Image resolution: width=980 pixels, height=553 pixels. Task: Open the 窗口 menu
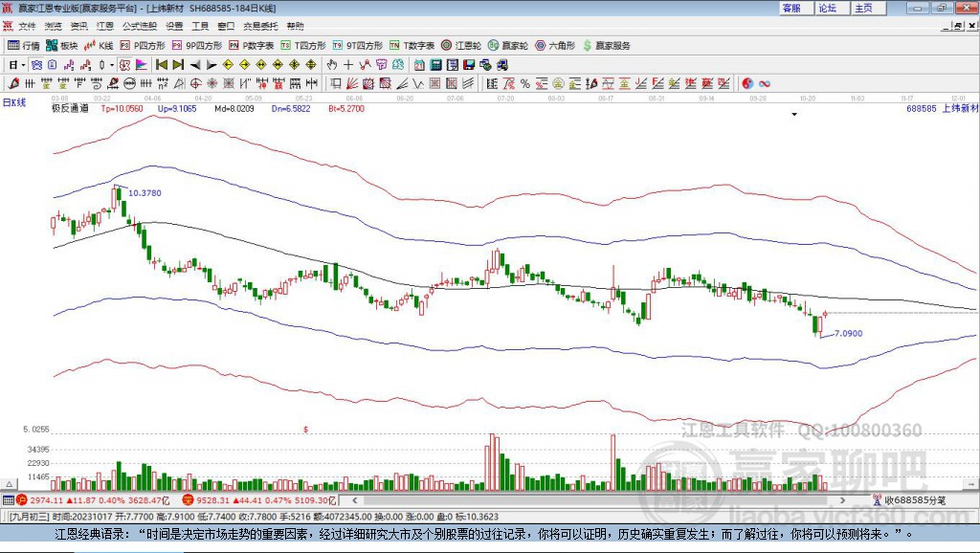tap(226, 26)
